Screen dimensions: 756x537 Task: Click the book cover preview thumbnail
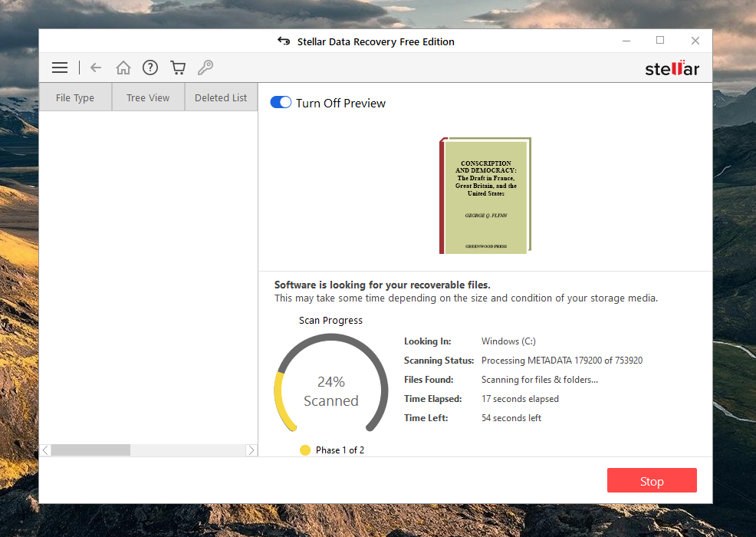pos(485,196)
